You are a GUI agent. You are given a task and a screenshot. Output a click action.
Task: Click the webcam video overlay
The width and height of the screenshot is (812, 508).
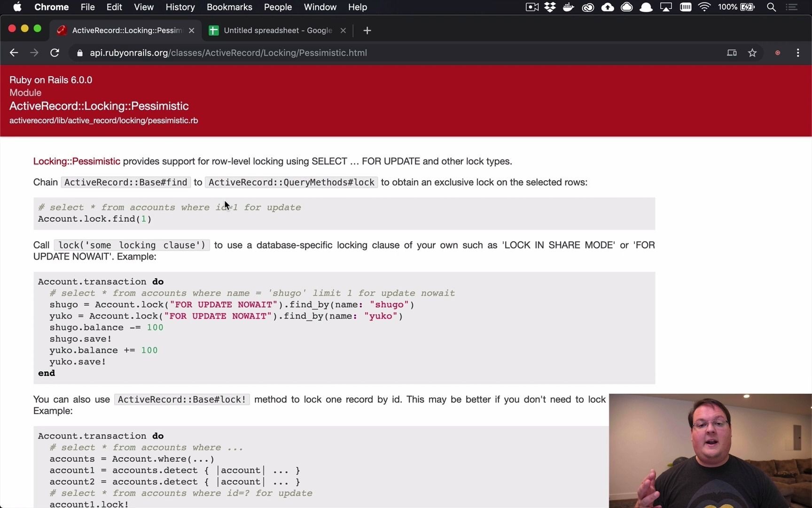tap(710, 451)
